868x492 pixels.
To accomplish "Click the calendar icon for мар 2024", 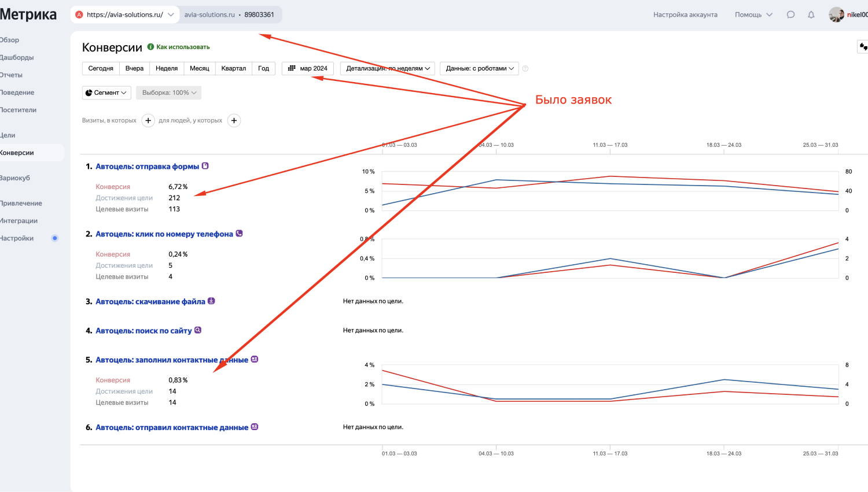I will [292, 68].
